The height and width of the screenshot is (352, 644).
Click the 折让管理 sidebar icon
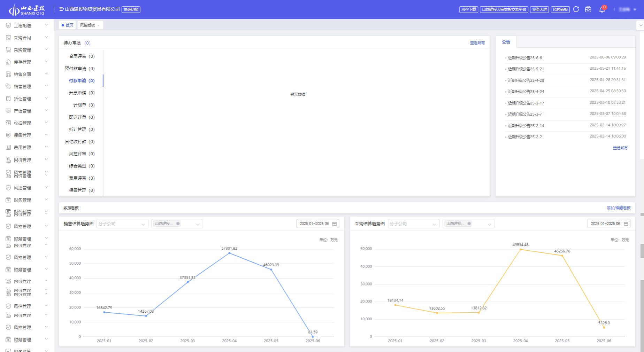tap(8, 99)
